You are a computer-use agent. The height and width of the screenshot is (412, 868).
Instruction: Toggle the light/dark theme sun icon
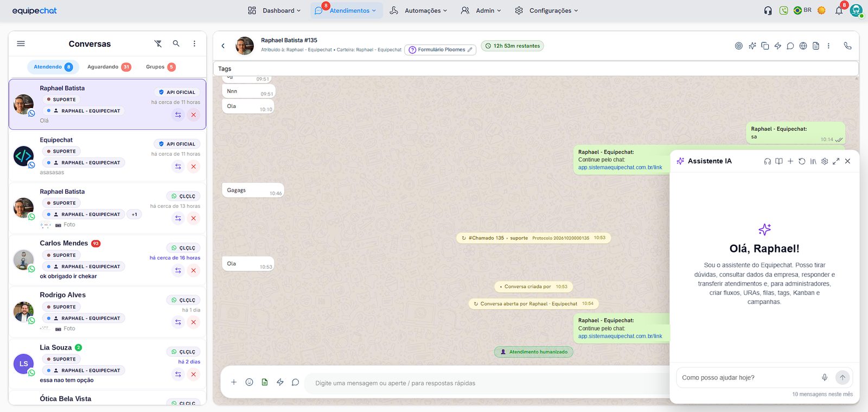821,10
